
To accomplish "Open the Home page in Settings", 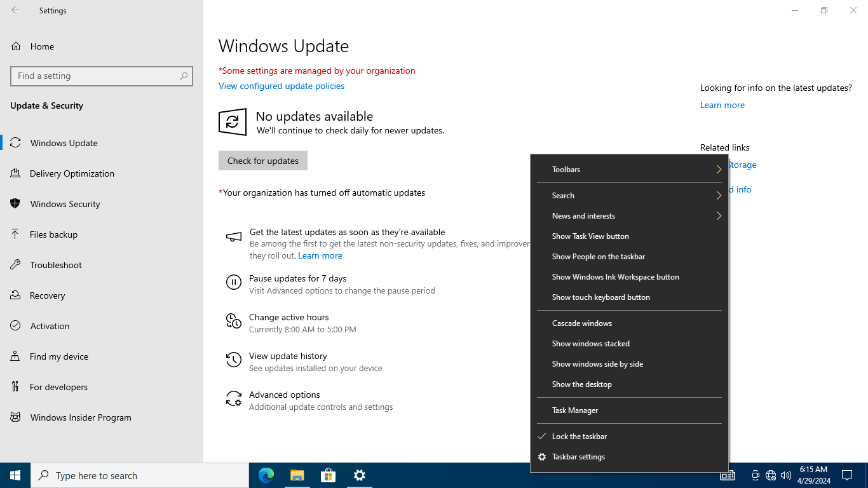I will (x=102, y=46).
